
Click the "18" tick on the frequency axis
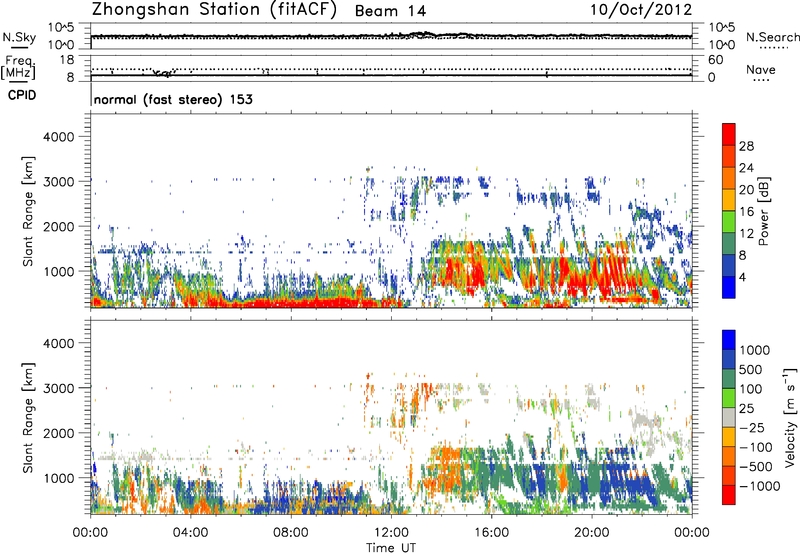coord(67,60)
